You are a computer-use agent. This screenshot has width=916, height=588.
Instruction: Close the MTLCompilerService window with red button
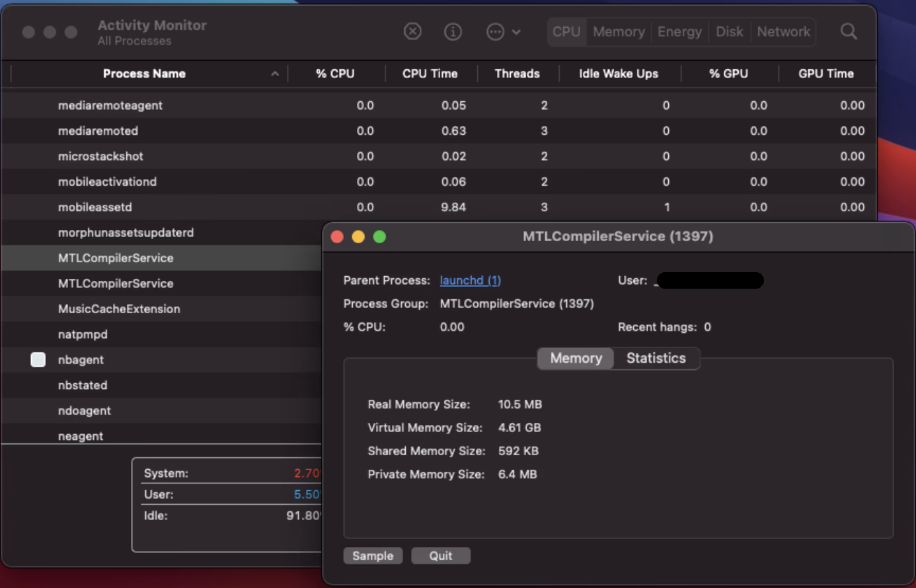pyautogui.click(x=337, y=237)
